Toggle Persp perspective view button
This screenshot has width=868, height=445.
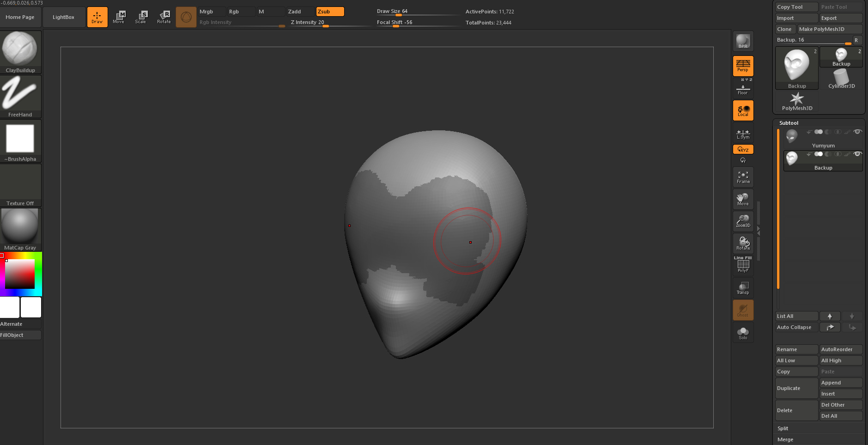click(743, 66)
